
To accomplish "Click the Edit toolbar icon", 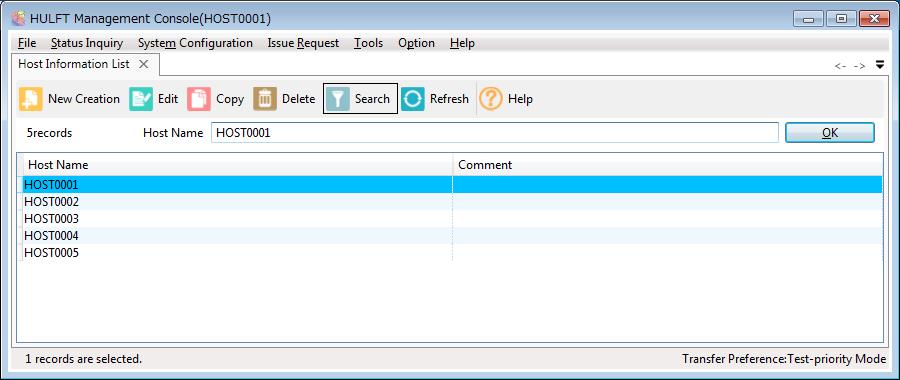I will click(x=141, y=99).
